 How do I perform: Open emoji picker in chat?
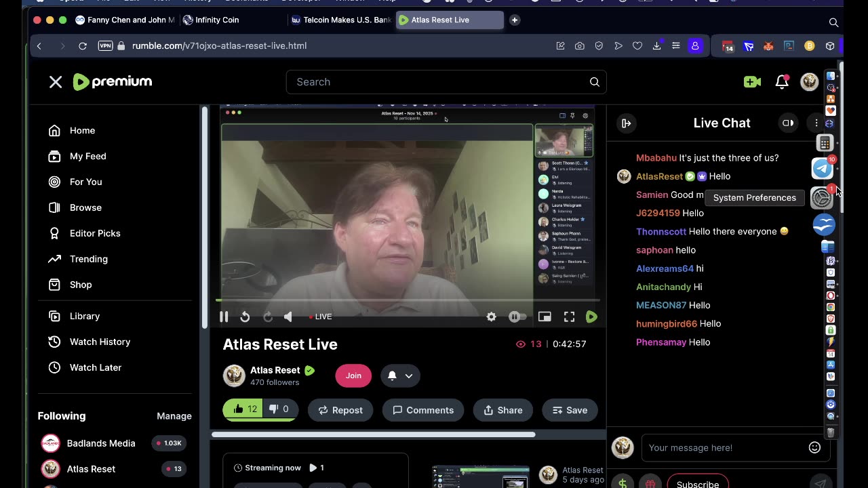coord(815,447)
